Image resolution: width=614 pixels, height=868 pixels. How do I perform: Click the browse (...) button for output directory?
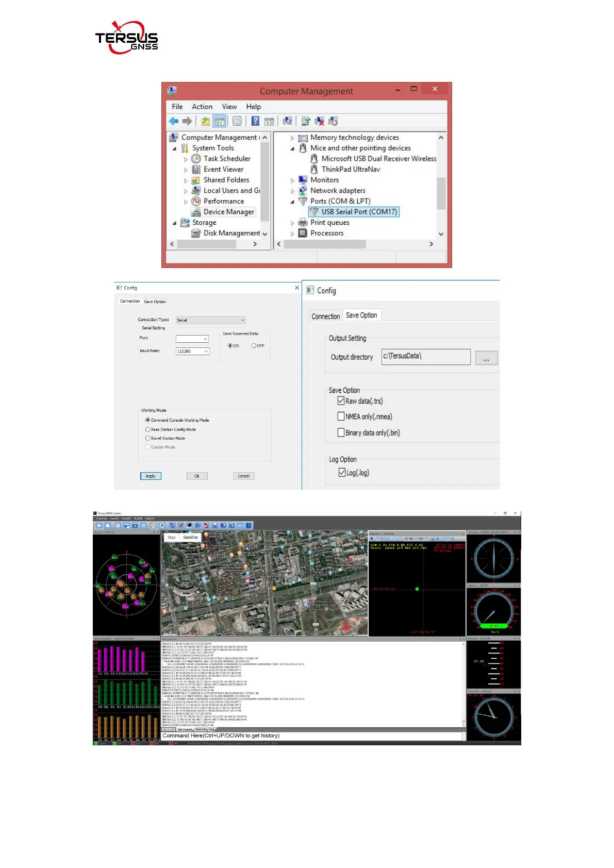(486, 358)
